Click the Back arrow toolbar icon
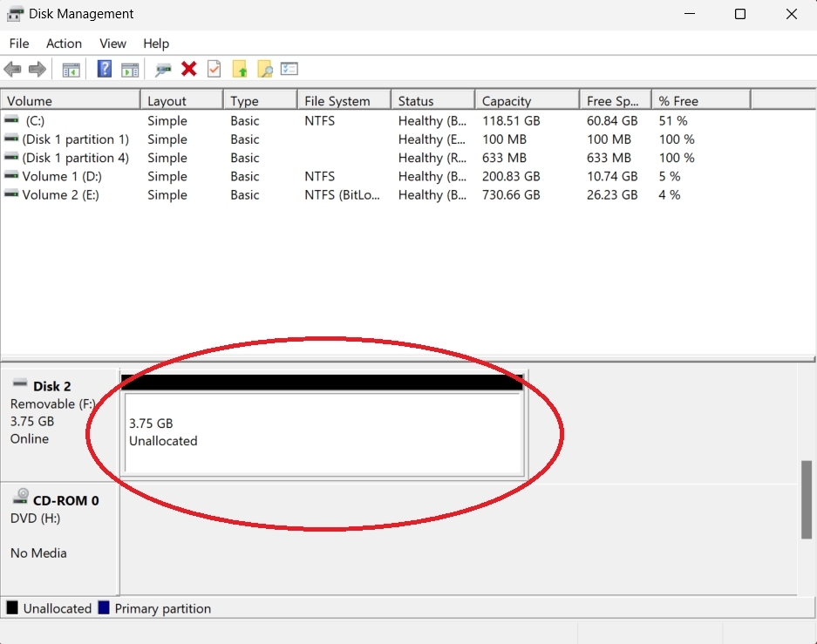Screen dimensions: 817x644 click(12, 70)
